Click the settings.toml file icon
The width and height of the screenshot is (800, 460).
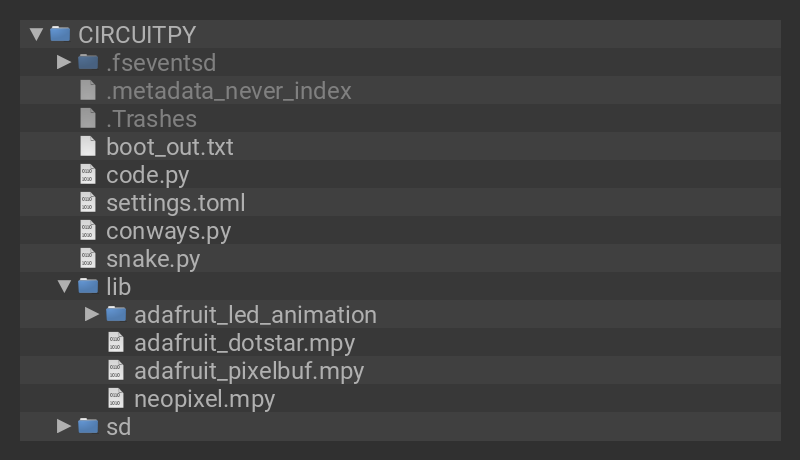pos(88,203)
